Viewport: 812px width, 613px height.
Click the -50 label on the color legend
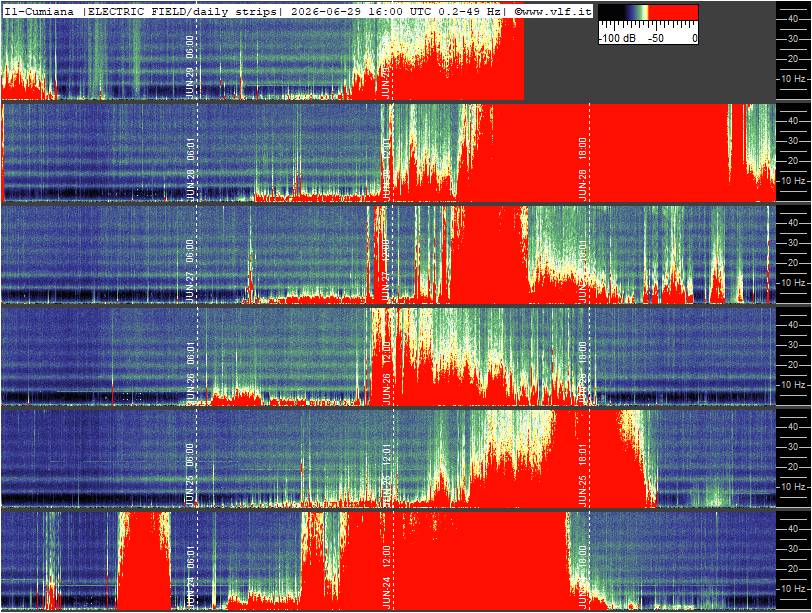[x=656, y=38]
